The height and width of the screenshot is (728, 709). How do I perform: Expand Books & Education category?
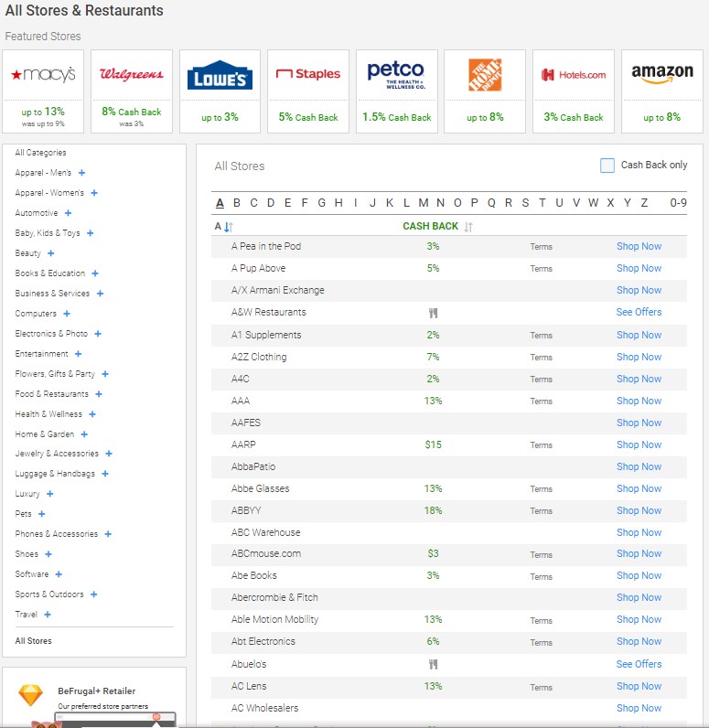pos(95,273)
